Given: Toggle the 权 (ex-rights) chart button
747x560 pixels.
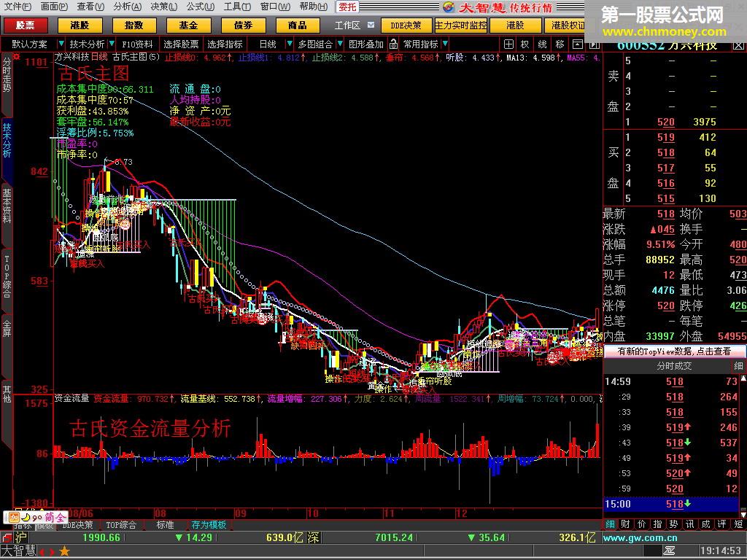Looking at the screenshot, I should [x=525, y=44].
